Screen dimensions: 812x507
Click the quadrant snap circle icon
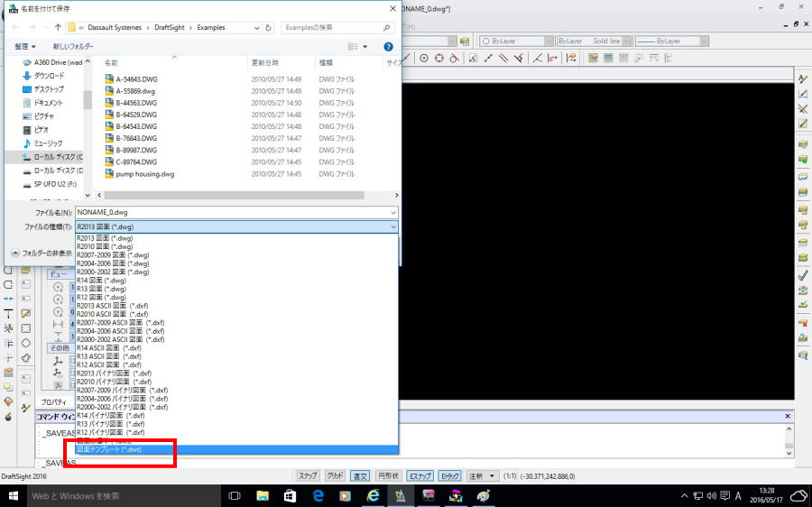[x=439, y=58]
